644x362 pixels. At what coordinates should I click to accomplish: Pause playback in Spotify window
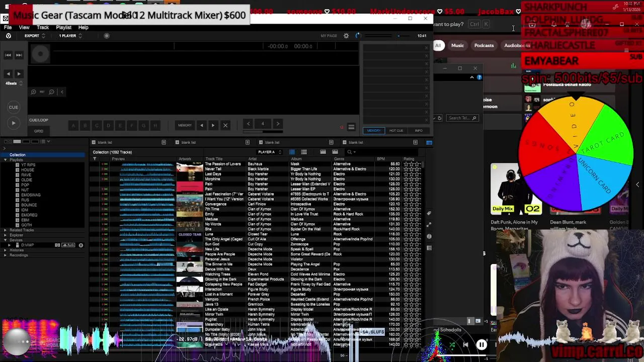pyautogui.click(x=481, y=345)
